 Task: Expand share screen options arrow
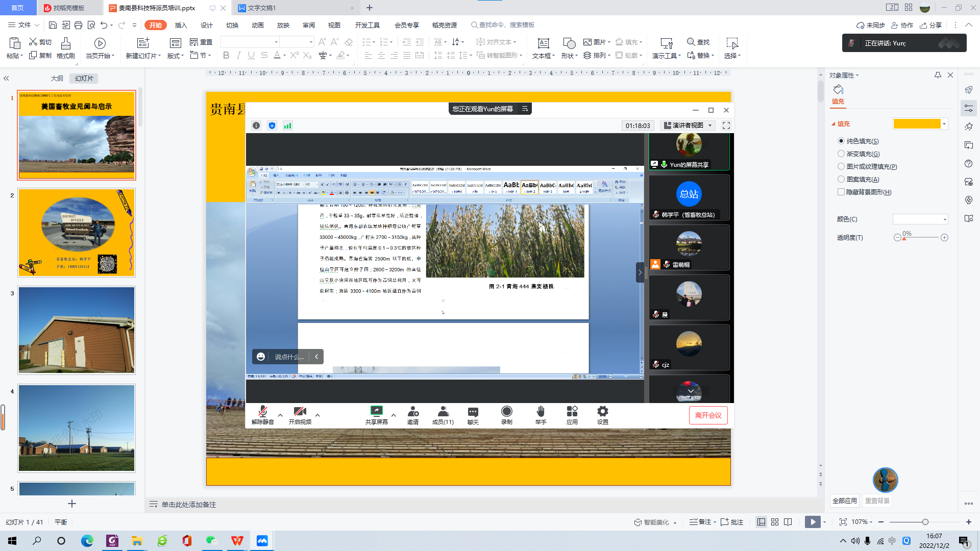[394, 415]
